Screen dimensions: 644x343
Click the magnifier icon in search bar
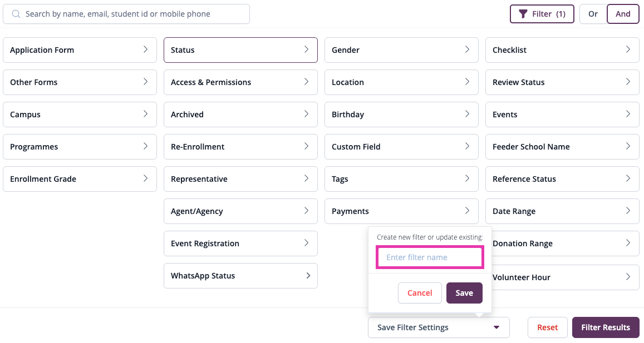coord(16,14)
